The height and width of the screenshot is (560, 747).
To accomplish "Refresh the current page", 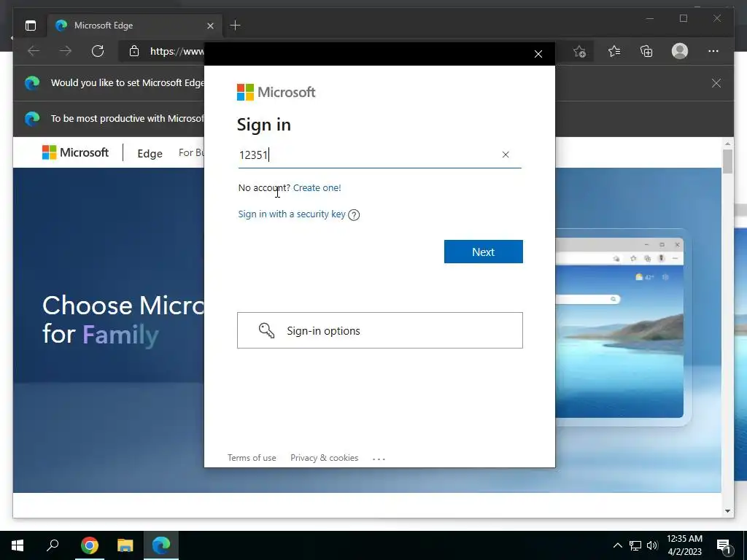I will point(98,51).
